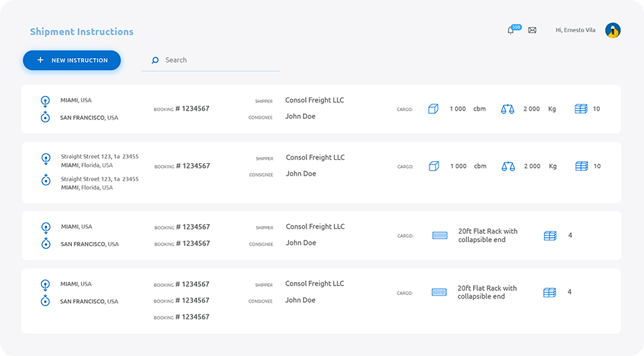Click the destination pin icon in second shipment
The width and height of the screenshot is (644, 356).
point(46,181)
